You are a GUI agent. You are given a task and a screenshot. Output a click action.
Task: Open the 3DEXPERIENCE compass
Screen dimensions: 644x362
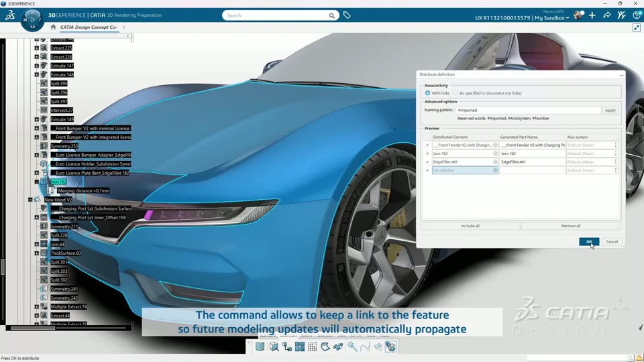[x=32, y=19]
